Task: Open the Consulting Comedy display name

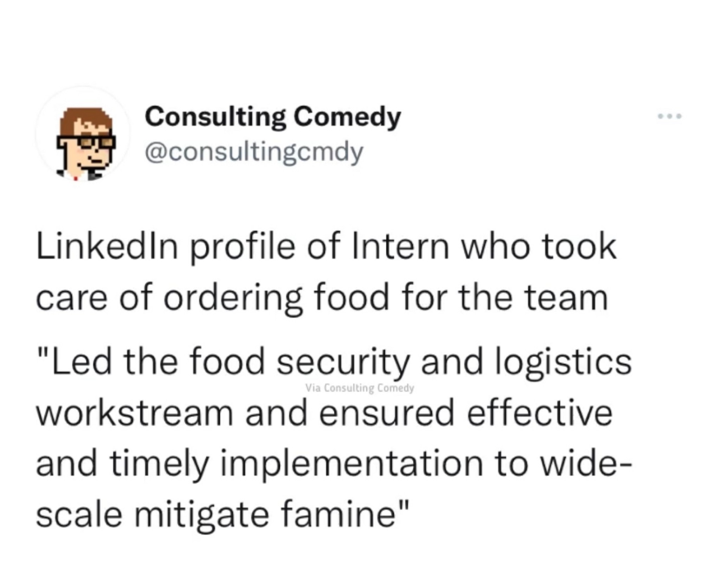Action: (x=273, y=117)
